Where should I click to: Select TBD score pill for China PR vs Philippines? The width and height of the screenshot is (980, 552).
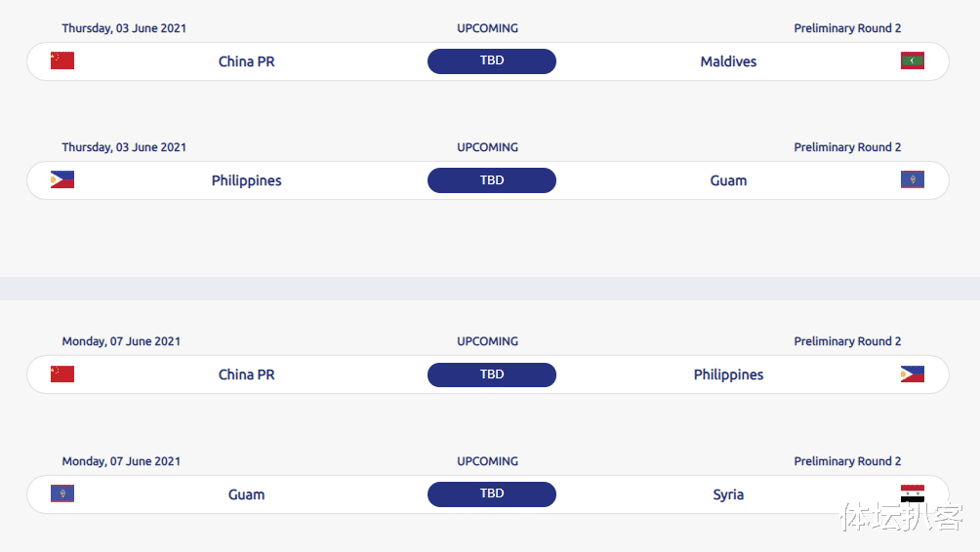(x=492, y=375)
